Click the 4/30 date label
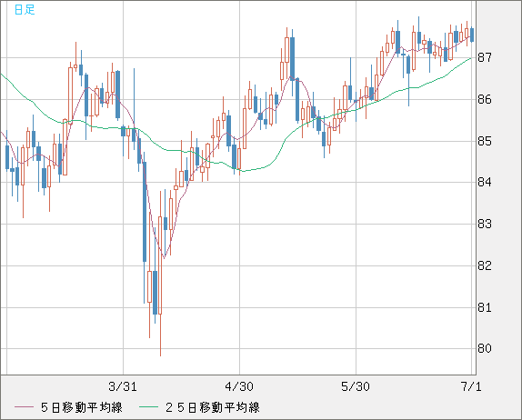The height and width of the screenshot is (420, 522). 239,386
